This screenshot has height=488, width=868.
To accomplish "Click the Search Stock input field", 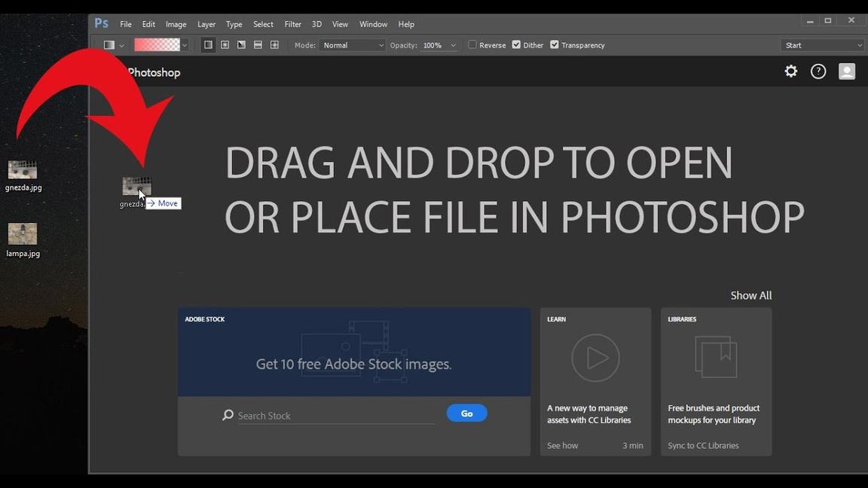I will (x=336, y=416).
